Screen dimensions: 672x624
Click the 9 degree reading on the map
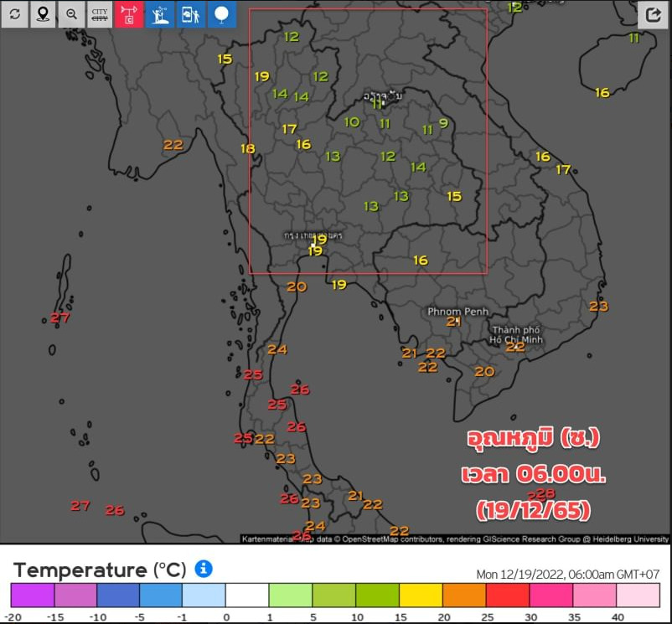443,123
